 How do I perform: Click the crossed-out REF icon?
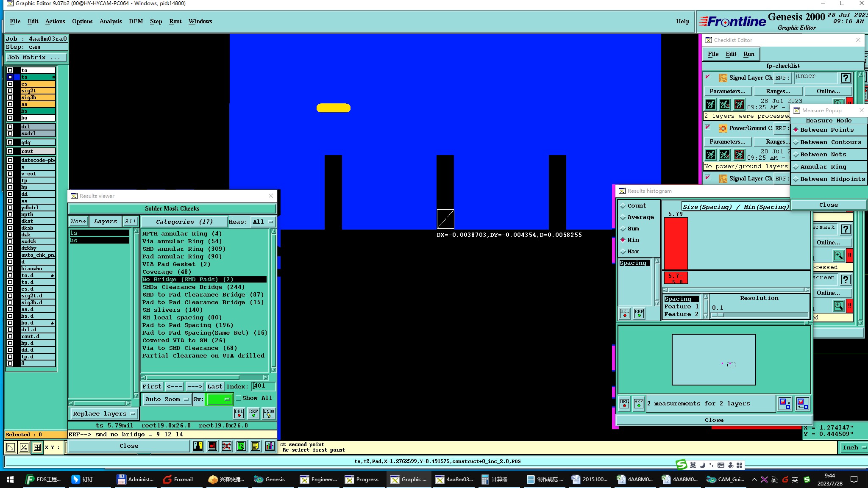pyautogui.click(x=227, y=446)
